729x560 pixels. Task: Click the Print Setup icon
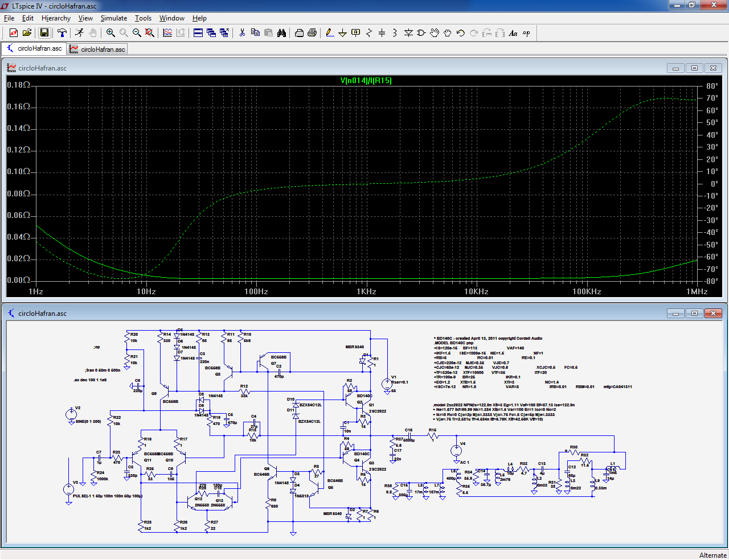point(299,33)
